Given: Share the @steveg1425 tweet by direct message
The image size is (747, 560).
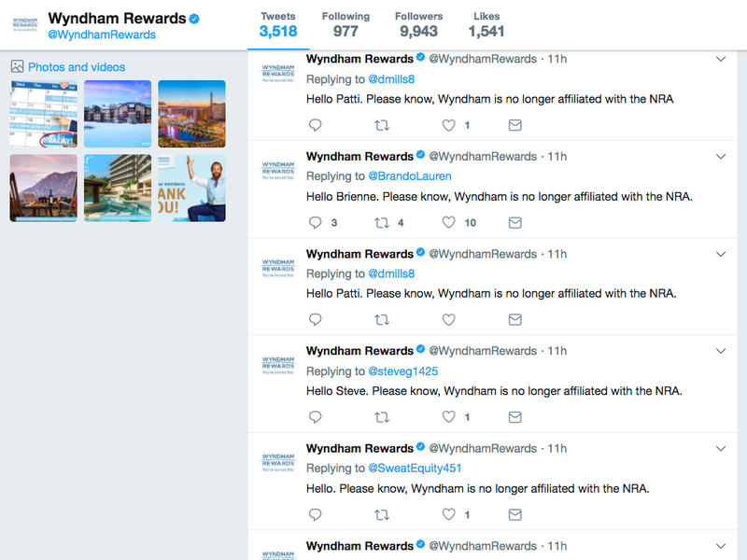Looking at the screenshot, I should (x=515, y=417).
